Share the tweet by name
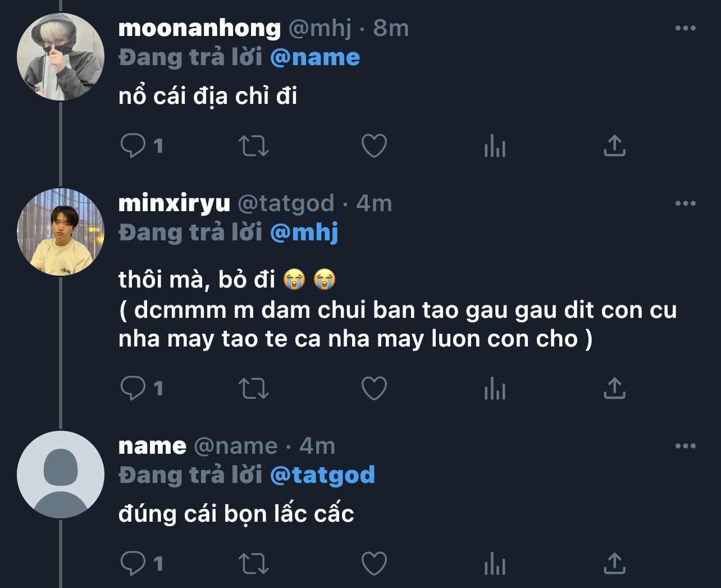Image resolution: width=721 pixels, height=588 pixels. (x=614, y=563)
